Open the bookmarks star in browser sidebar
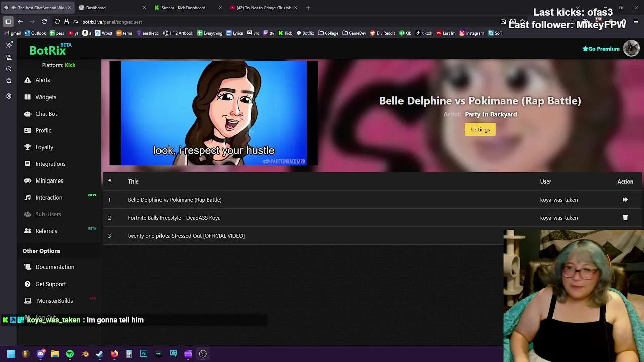This screenshot has width=644, height=362. (x=9, y=81)
